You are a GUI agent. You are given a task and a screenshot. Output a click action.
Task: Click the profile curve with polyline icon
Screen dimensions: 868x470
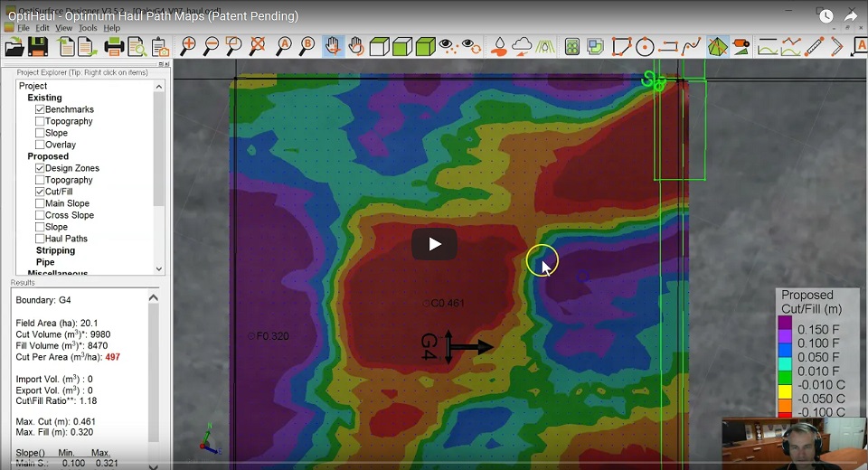click(791, 46)
